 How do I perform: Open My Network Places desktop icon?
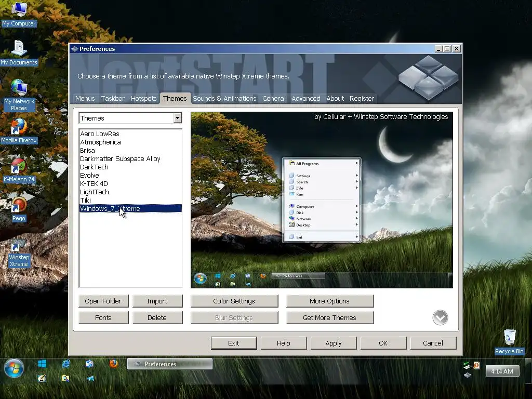point(19,96)
